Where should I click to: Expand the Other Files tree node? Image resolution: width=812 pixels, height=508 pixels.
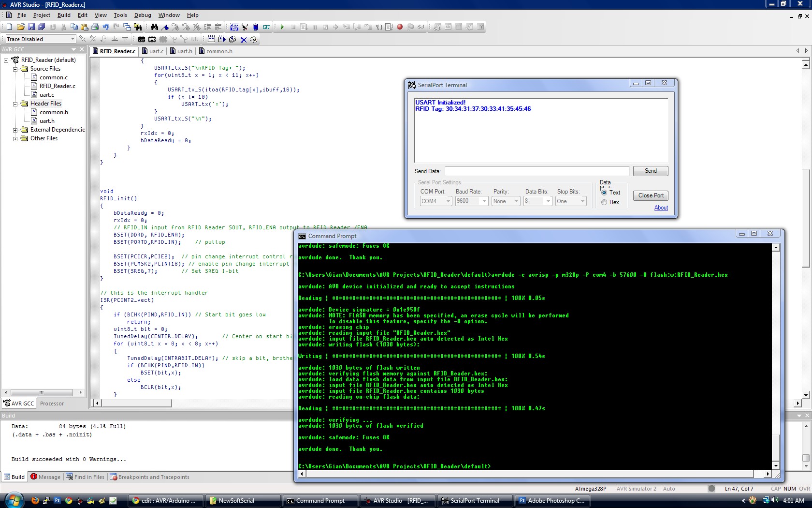point(15,139)
